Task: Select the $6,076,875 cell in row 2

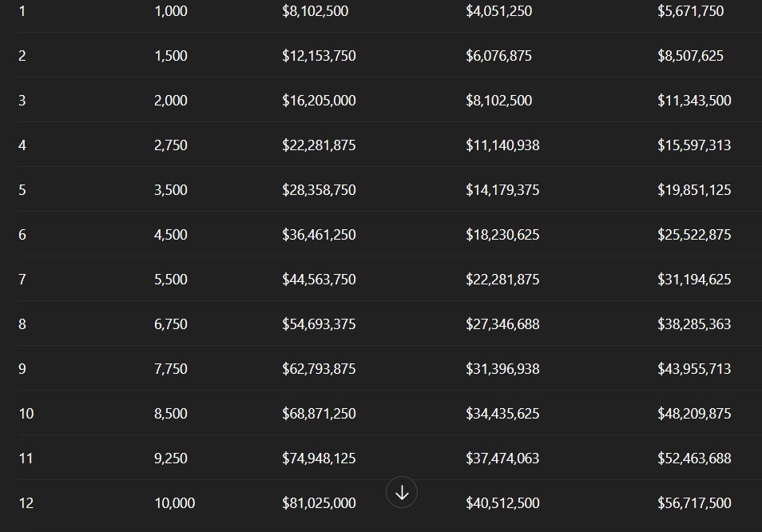Action: [x=498, y=56]
